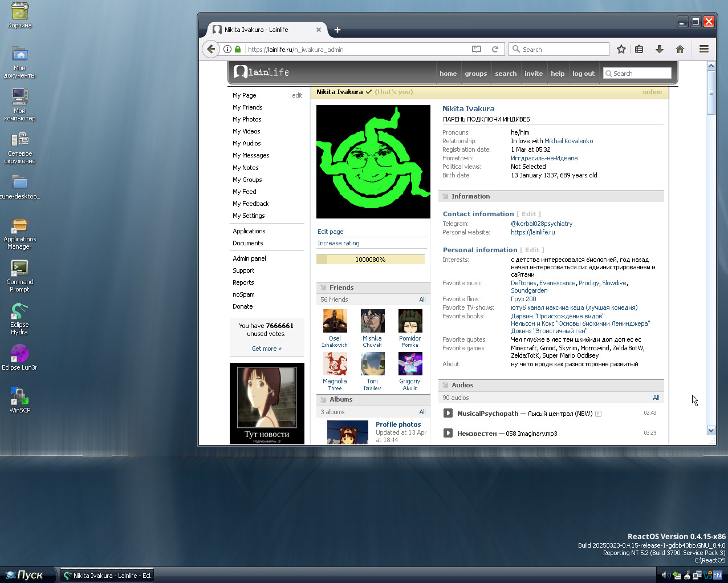This screenshot has height=583, width=728.
Task: Collapse the Audios section header
Action: coord(462,385)
